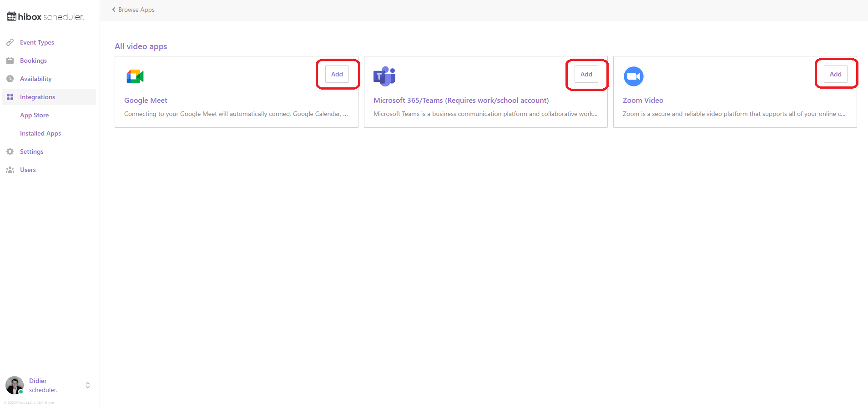Add the Google Meet integration
868x408 pixels.
coord(337,74)
